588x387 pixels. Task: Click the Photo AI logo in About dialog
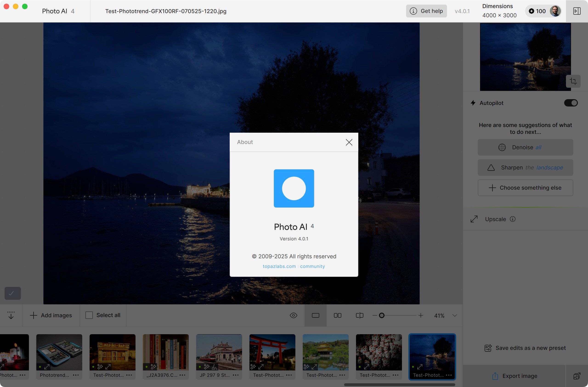coord(294,188)
